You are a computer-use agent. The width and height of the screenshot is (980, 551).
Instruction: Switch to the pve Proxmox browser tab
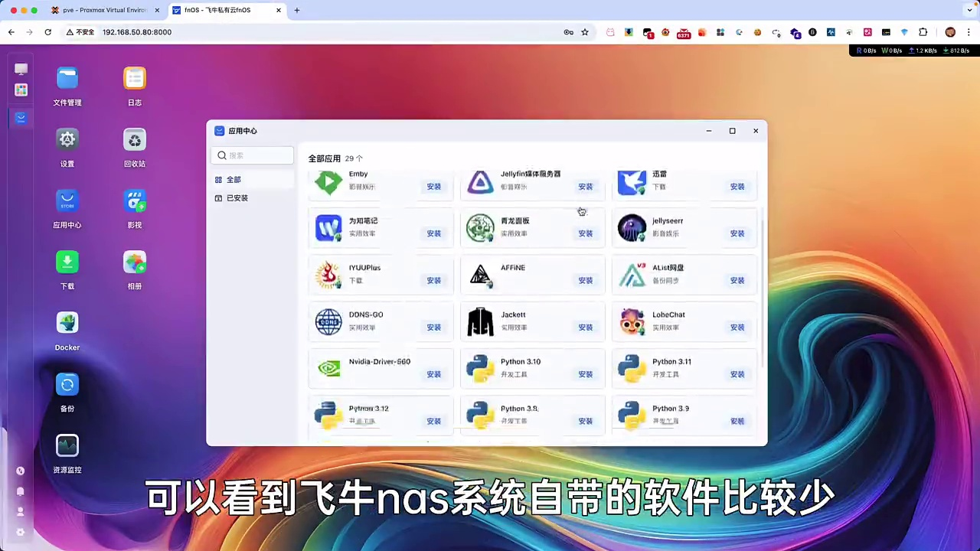click(x=105, y=10)
